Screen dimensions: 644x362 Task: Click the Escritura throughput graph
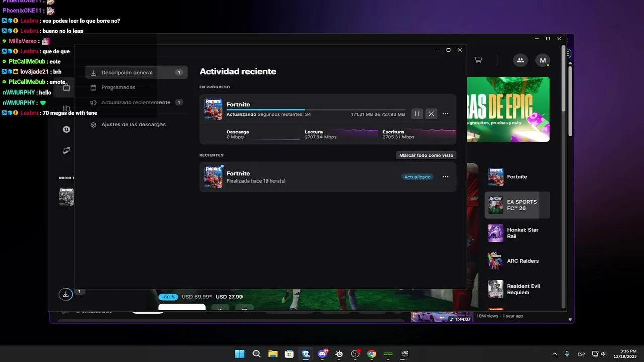click(x=417, y=134)
